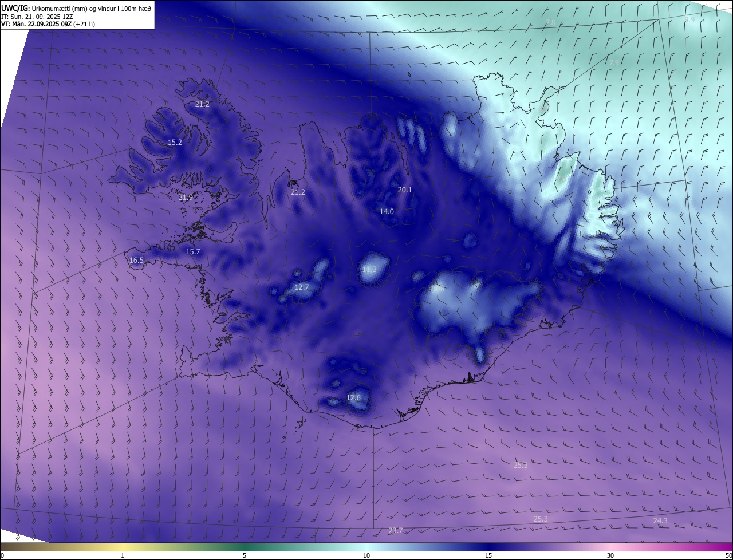Screen dimensions: 733x560
Task: Select the 7.8 value label
Action: pyautogui.click(x=550, y=22)
